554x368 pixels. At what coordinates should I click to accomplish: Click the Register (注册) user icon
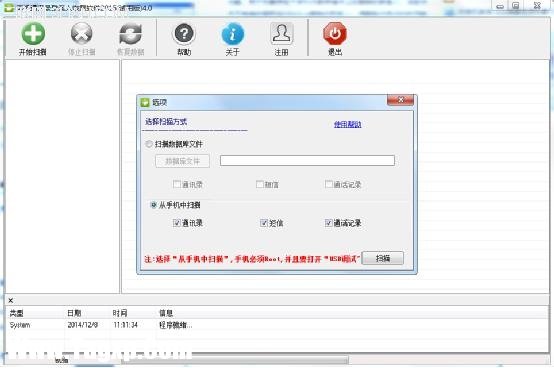point(282,34)
